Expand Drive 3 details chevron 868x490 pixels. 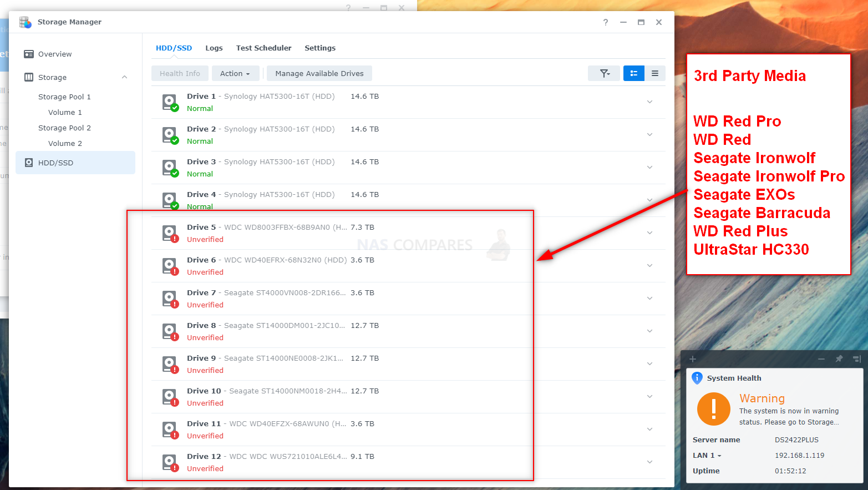[649, 168]
